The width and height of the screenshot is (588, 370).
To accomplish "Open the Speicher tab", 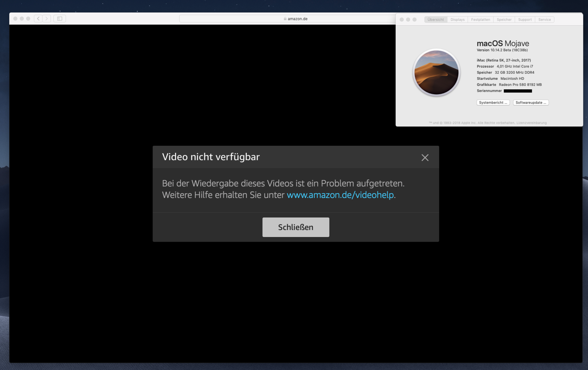I will tap(504, 20).
